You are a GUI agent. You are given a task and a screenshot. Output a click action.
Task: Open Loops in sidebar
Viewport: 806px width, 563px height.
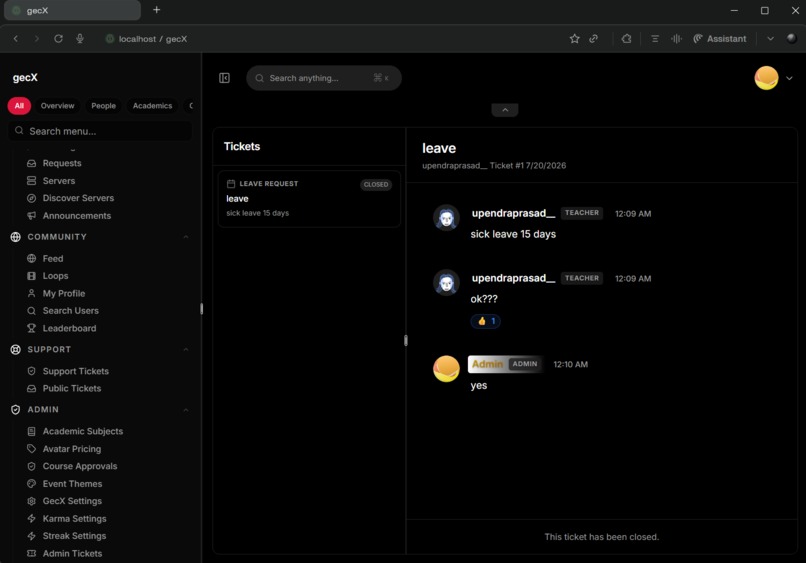pyautogui.click(x=55, y=276)
